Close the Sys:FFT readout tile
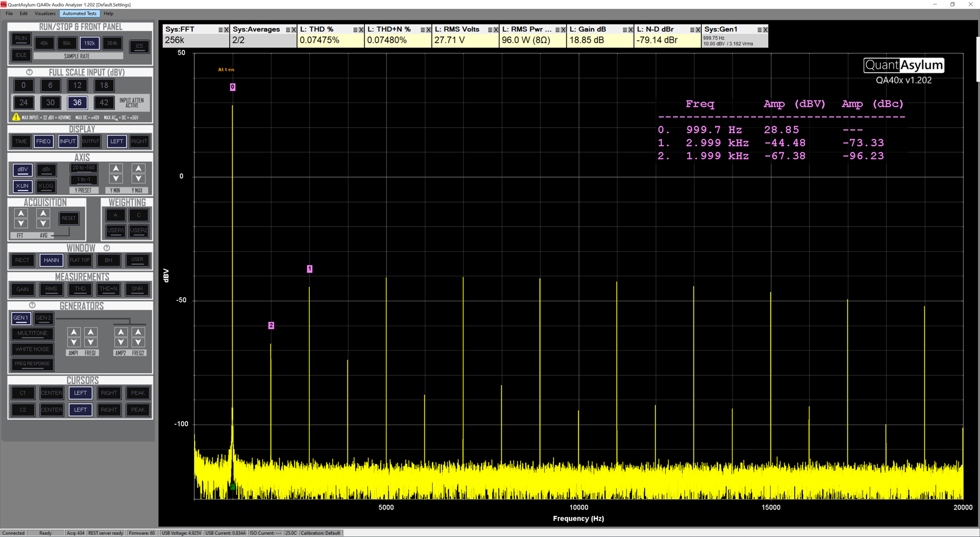This screenshot has width=980, height=537. (226, 30)
